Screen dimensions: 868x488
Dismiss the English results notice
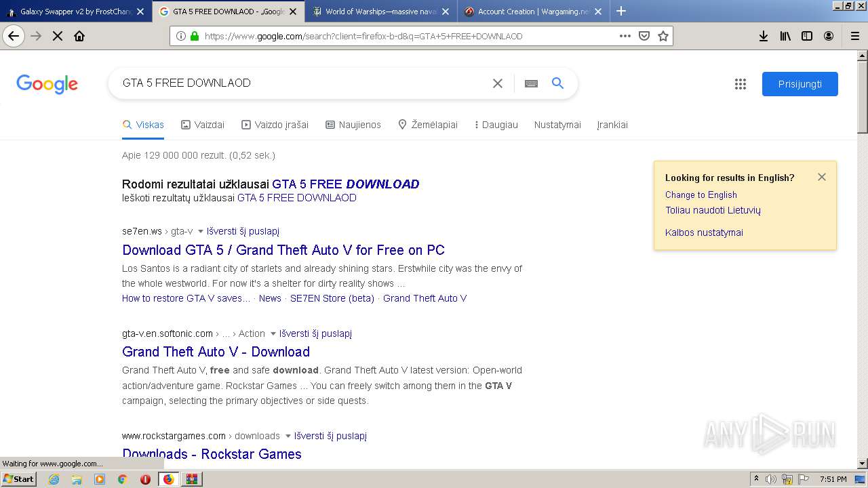pyautogui.click(x=822, y=177)
